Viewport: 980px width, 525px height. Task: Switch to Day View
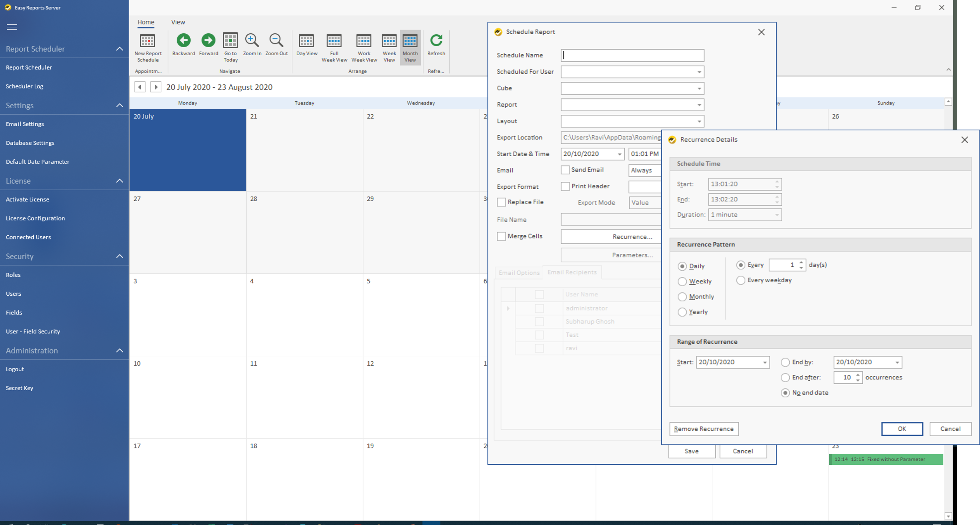pos(306,41)
